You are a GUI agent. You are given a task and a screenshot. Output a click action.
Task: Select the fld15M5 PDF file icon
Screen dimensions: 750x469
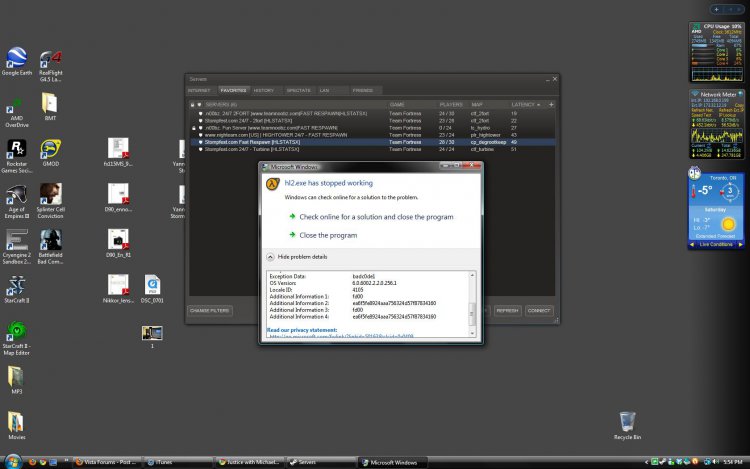[x=118, y=152]
